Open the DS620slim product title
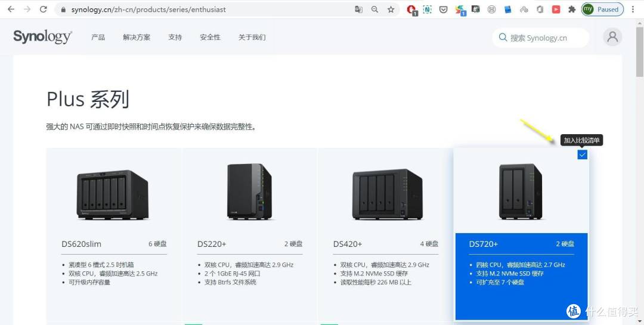 pos(81,244)
